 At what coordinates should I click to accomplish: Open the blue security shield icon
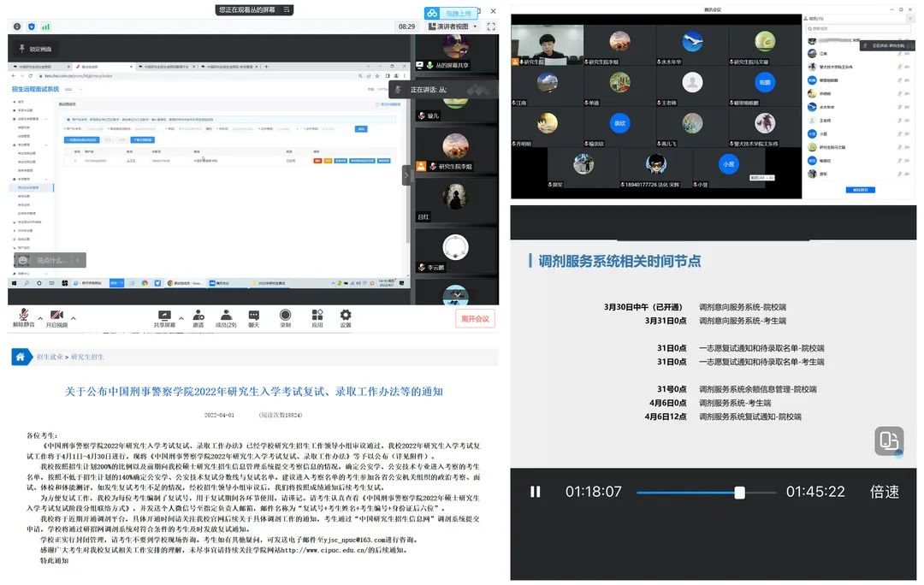(32, 27)
